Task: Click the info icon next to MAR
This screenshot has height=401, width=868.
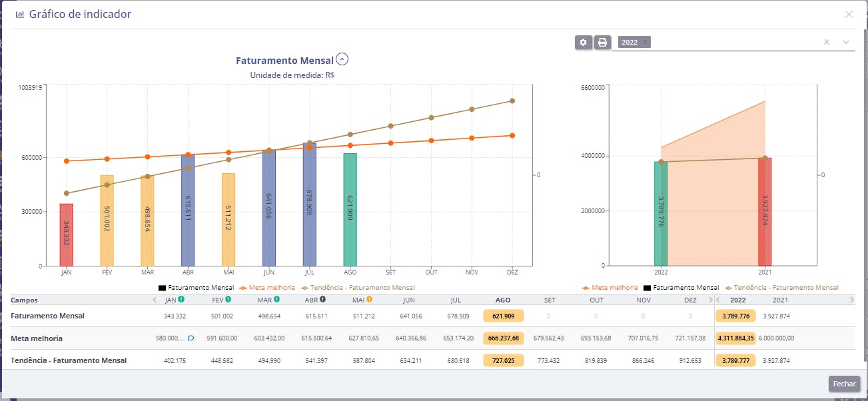Action: tap(276, 300)
